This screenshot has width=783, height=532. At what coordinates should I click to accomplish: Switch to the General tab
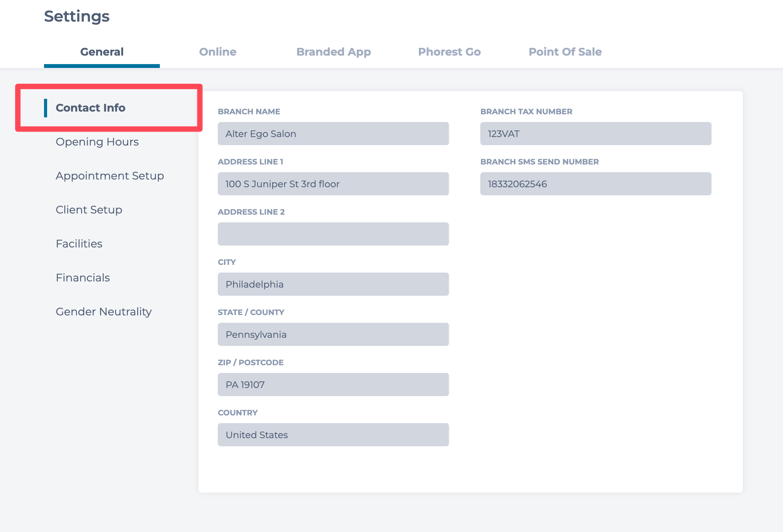coord(102,52)
